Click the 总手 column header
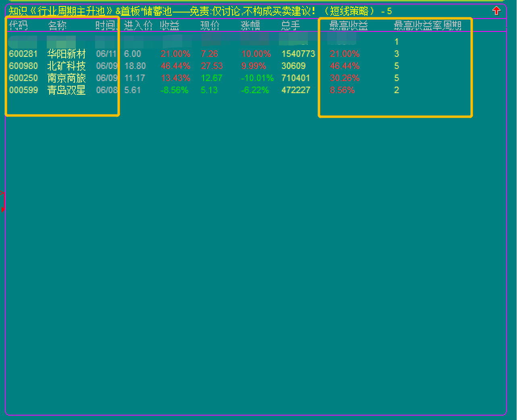 point(291,26)
